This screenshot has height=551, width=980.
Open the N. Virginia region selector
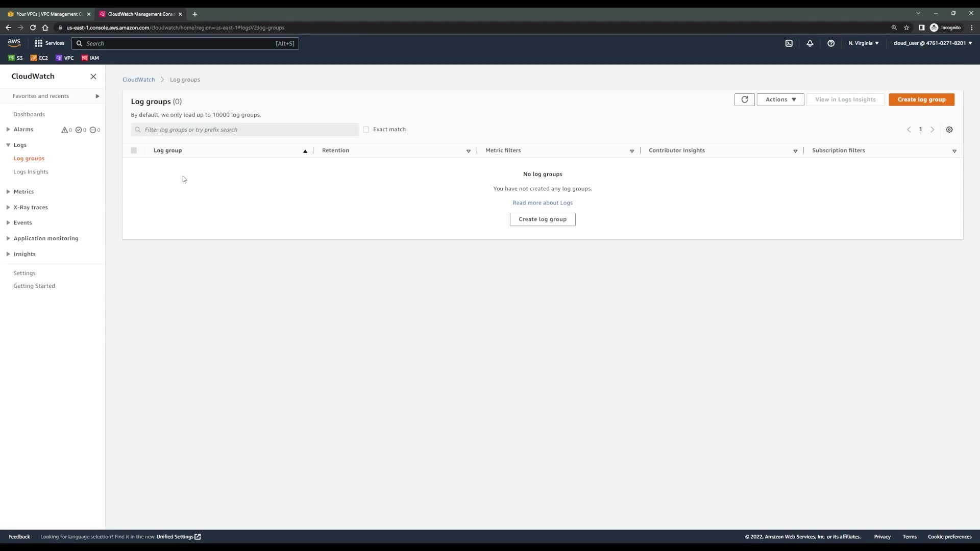tap(863, 43)
